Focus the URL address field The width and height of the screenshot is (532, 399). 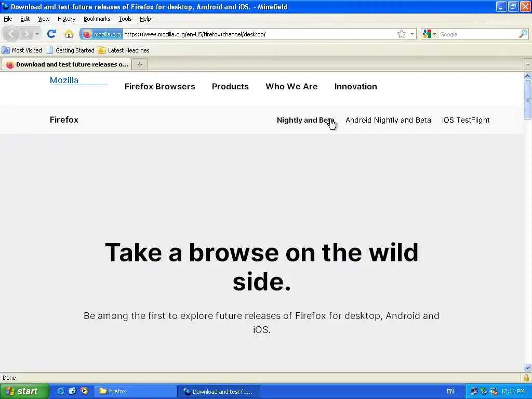[260, 34]
